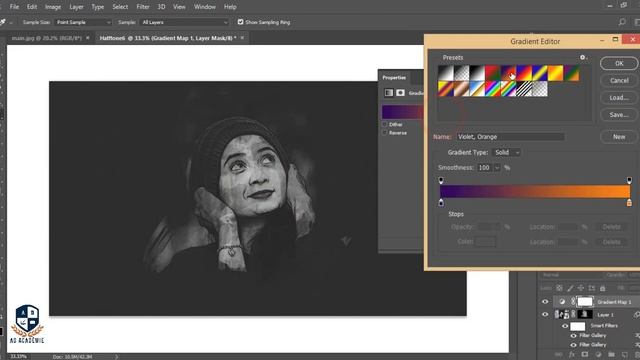Click the add layer mask icon

585,355
